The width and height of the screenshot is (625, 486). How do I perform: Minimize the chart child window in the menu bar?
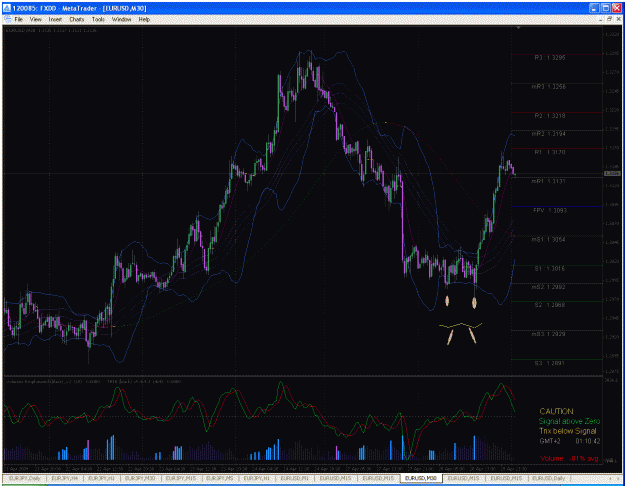(601, 19)
